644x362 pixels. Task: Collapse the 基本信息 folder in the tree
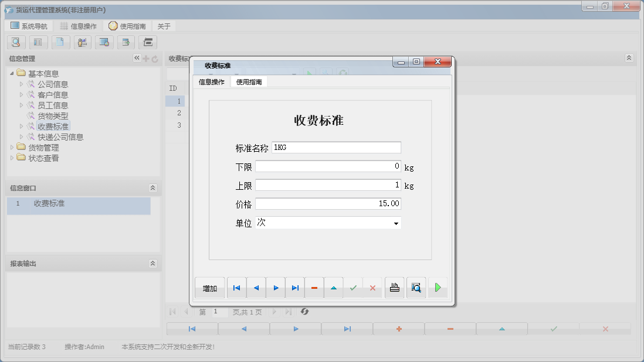pos(13,73)
